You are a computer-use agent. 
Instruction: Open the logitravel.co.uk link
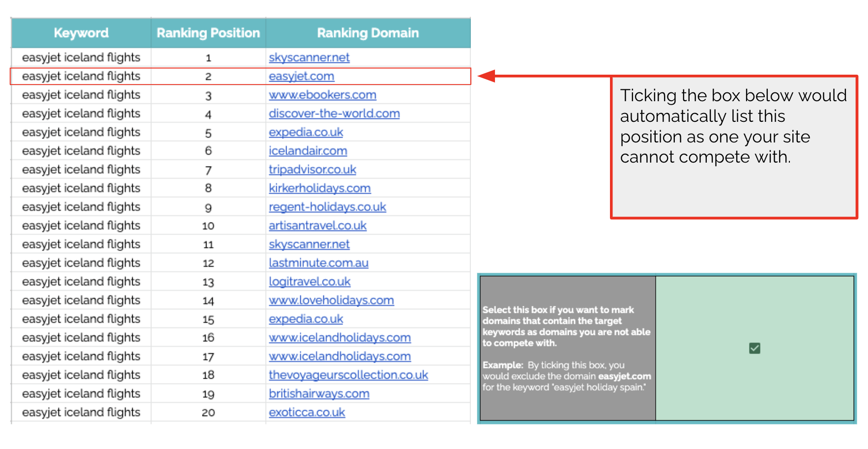pyautogui.click(x=310, y=282)
